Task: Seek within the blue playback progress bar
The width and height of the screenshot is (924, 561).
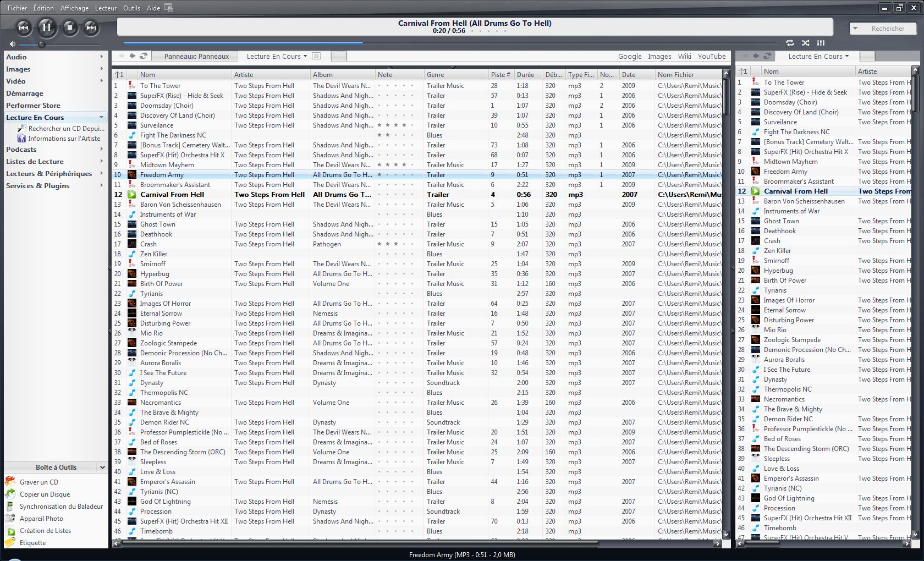Action: [243, 42]
